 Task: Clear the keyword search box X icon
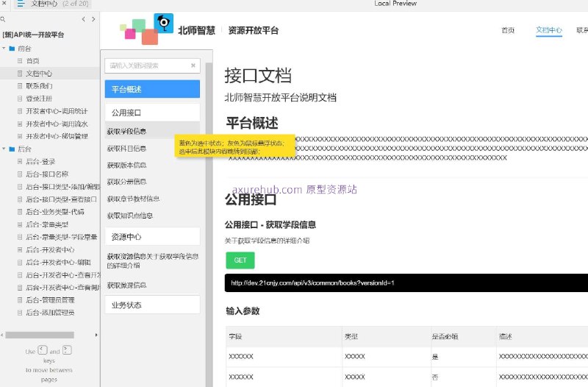(x=193, y=65)
